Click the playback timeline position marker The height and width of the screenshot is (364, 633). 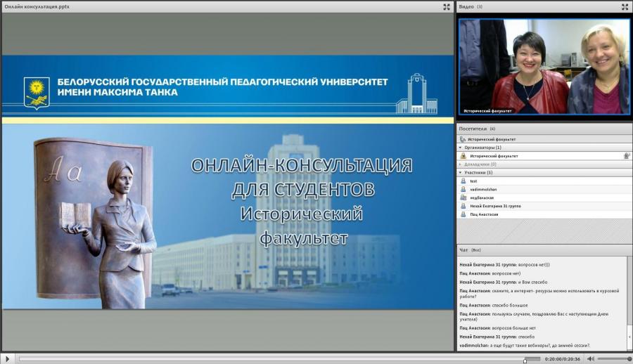[525, 360]
